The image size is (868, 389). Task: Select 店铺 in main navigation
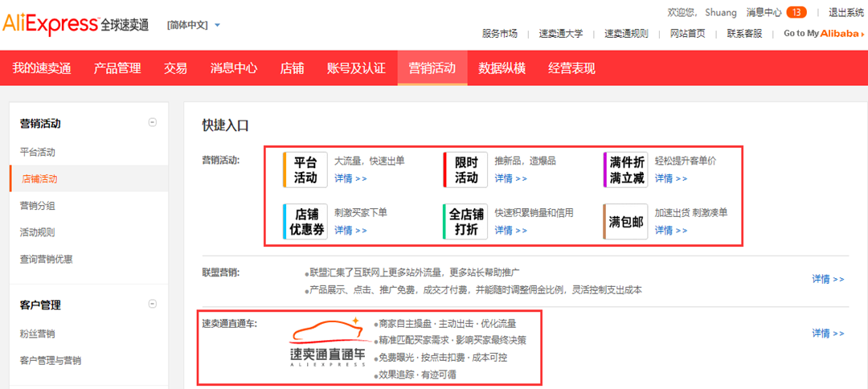(292, 68)
